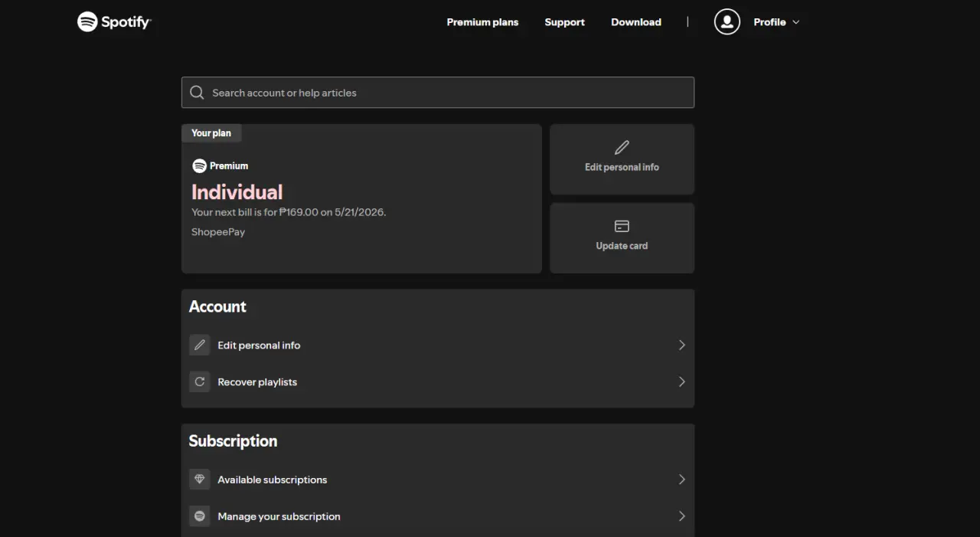The image size is (980, 537).
Task: Click the diamond icon for Available subscriptions
Action: (x=200, y=480)
